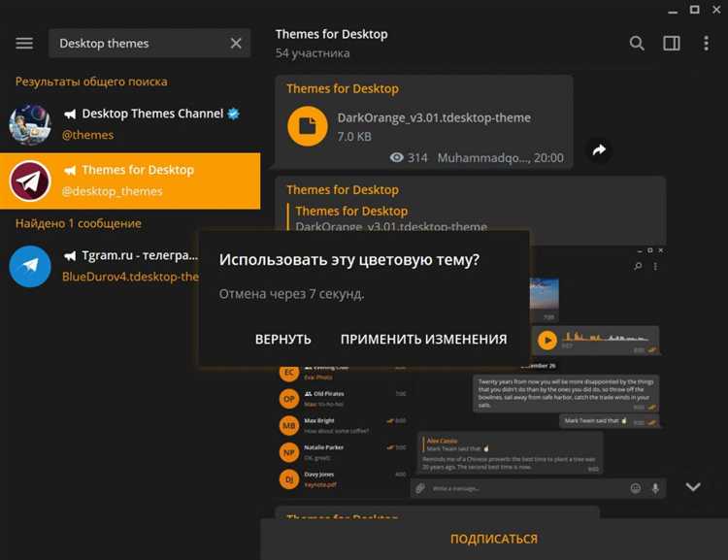Click the blue Tgram.ru Telegram avatar
The image size is (728, 560).
point(30,266)
